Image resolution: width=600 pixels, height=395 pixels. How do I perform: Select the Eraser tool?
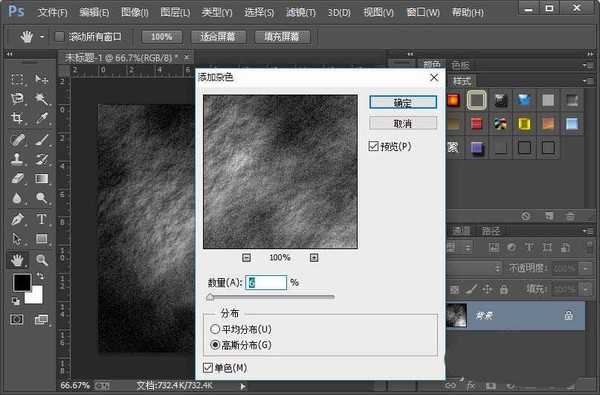[x=17, y=178]
